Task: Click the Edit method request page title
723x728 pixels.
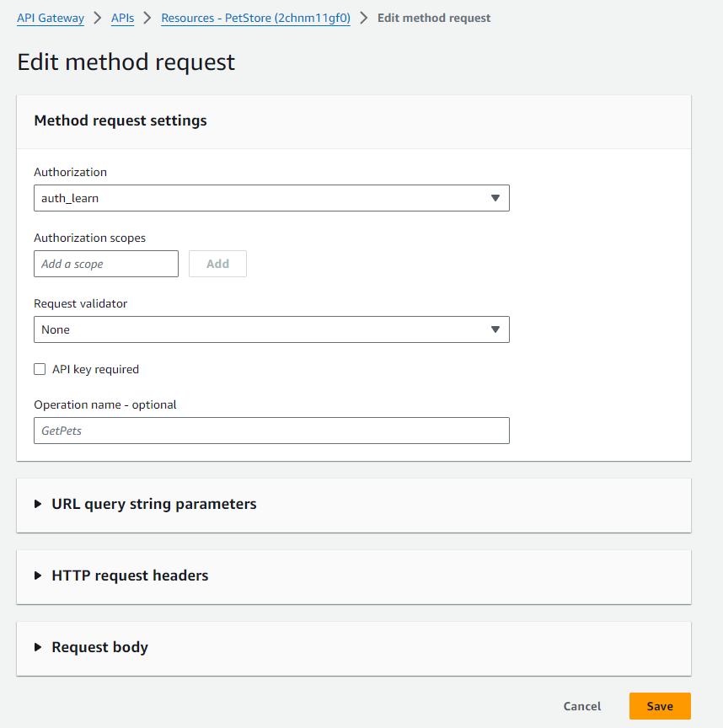Action: click(126, 62)
